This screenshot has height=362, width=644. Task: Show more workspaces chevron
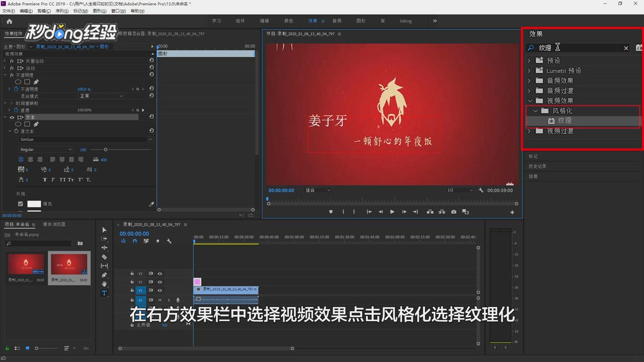tap(435, 21)
